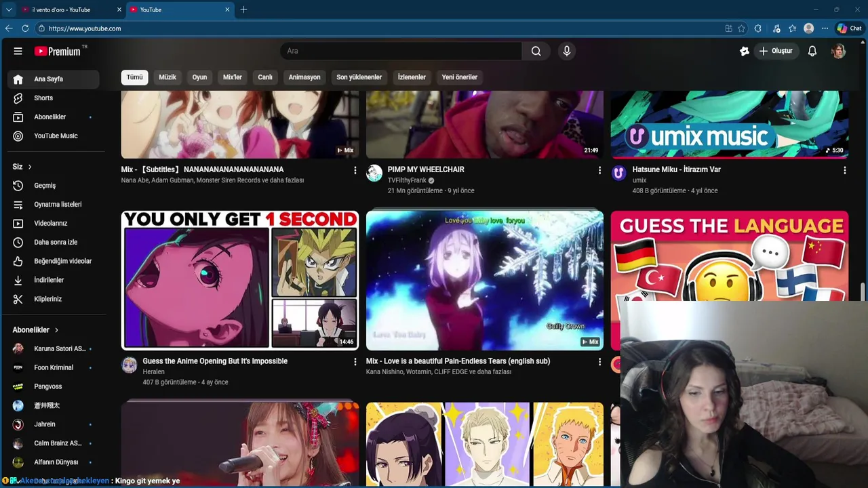Select the İzlenenler chip
The height and width of the screenshot is (488, 868).
pyautogui.click(x=412, y=77)
